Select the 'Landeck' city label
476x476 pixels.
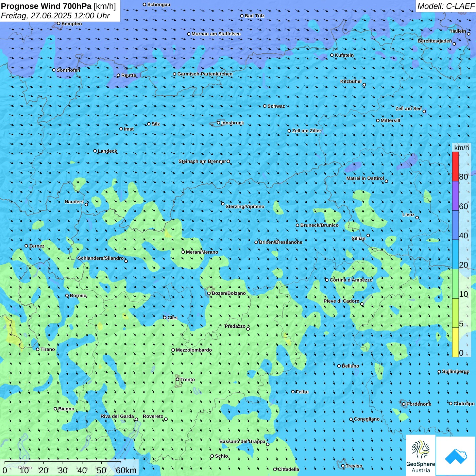(107, 151)
